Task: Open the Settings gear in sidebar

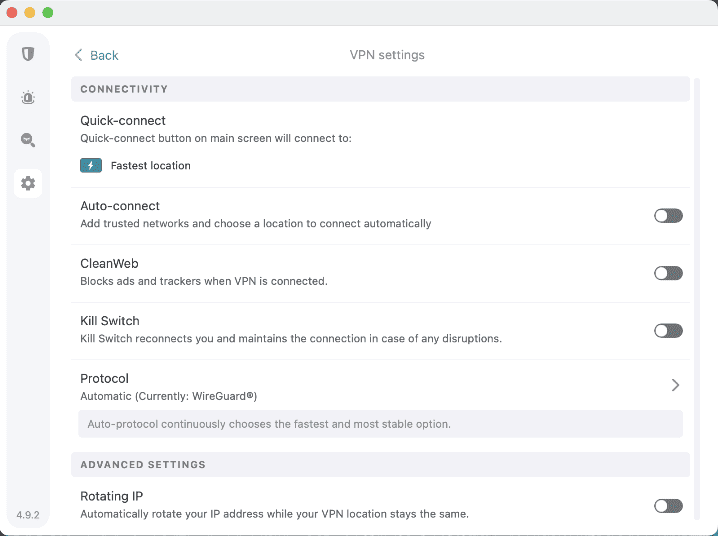Action: coord(28,183)
